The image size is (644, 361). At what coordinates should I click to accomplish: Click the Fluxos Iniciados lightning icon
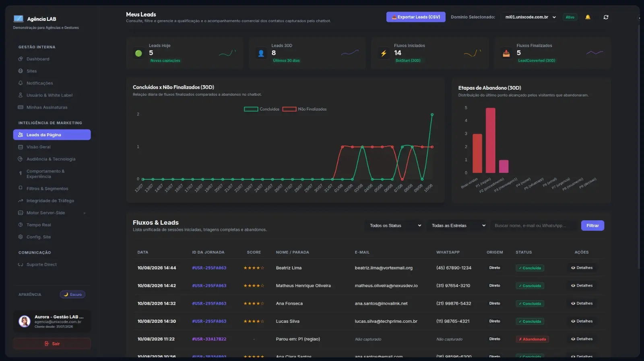tap(384, 53)
